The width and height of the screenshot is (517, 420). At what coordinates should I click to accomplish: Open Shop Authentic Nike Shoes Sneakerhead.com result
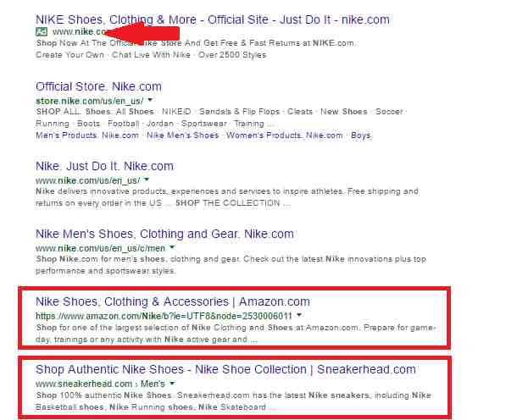tap(225, 369)
